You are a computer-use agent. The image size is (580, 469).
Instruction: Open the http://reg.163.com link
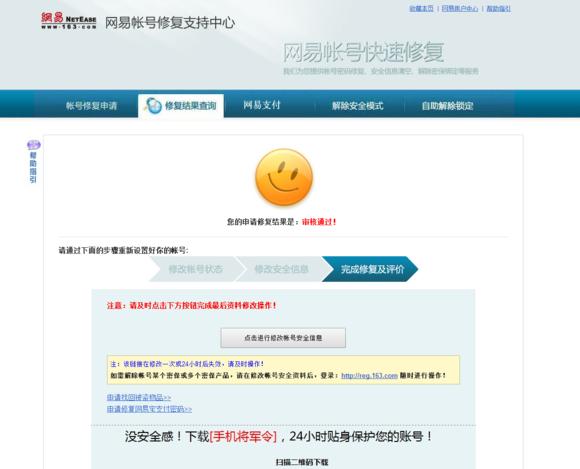369,375
